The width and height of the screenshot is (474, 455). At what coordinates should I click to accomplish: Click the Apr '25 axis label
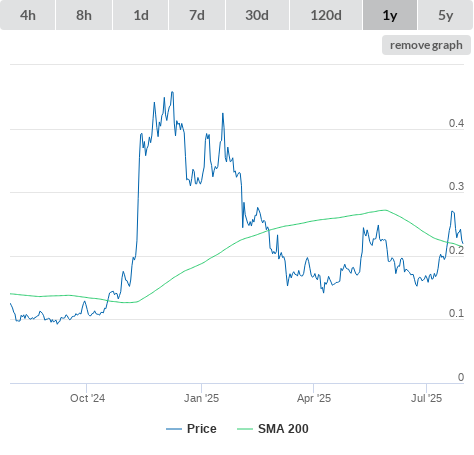pos(314,398)
